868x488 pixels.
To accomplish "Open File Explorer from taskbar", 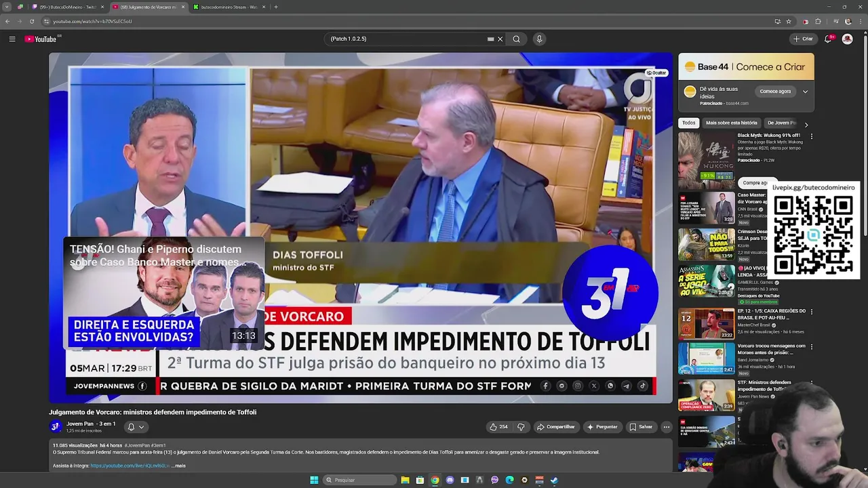I will click(x=405, y=480).
